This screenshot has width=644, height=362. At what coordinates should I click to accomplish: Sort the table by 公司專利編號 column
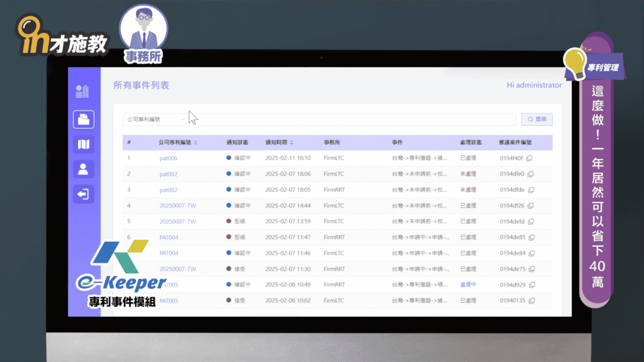click(196, 143)
